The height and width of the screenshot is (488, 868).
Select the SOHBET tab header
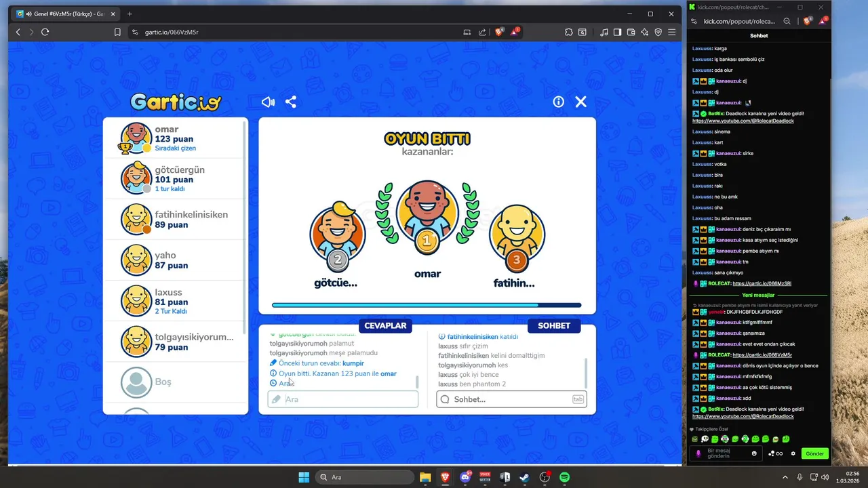pyautogui.click(x=554, y=325)
